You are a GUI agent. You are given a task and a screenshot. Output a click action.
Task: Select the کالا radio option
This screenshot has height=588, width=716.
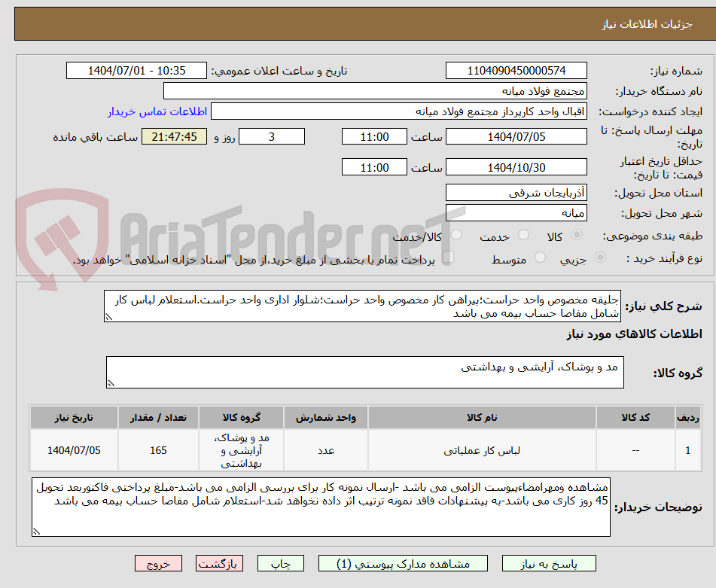pyautogui.click(x=576, y=235)
